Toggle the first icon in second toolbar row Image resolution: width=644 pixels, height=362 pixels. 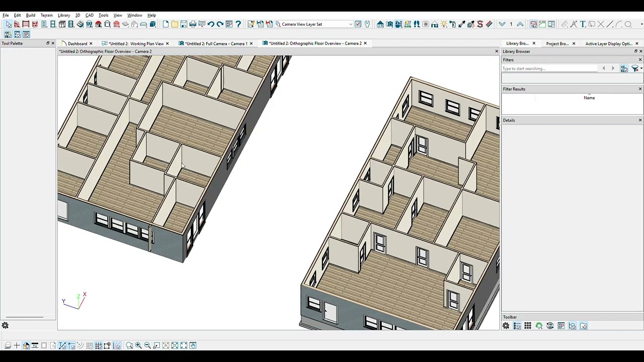(x=8, y=34)
